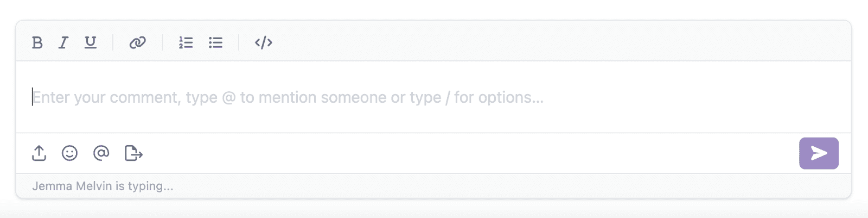Upload a file attachment

[x=39, y=153]
